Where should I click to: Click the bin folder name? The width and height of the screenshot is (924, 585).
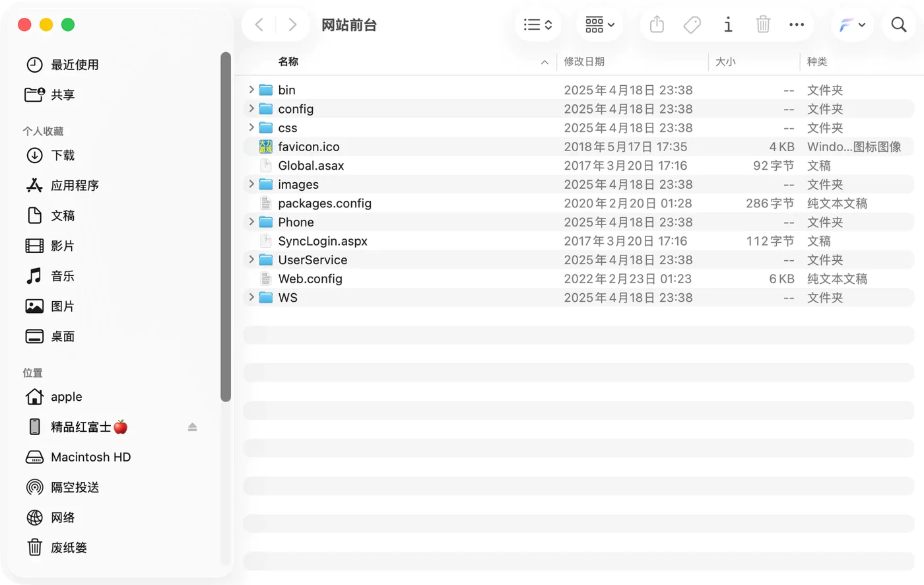point(286,90)
